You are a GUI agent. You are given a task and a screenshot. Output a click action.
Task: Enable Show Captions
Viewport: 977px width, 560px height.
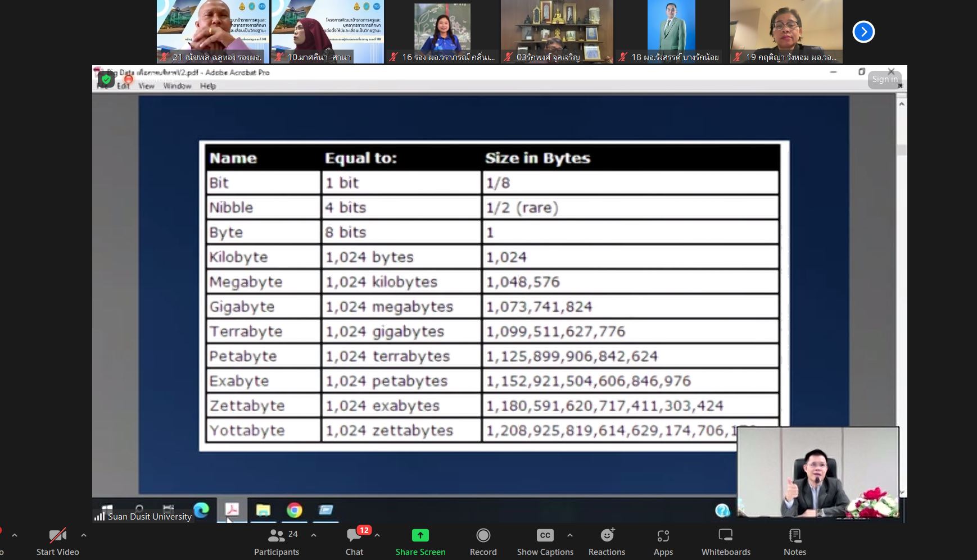point(545,542)
